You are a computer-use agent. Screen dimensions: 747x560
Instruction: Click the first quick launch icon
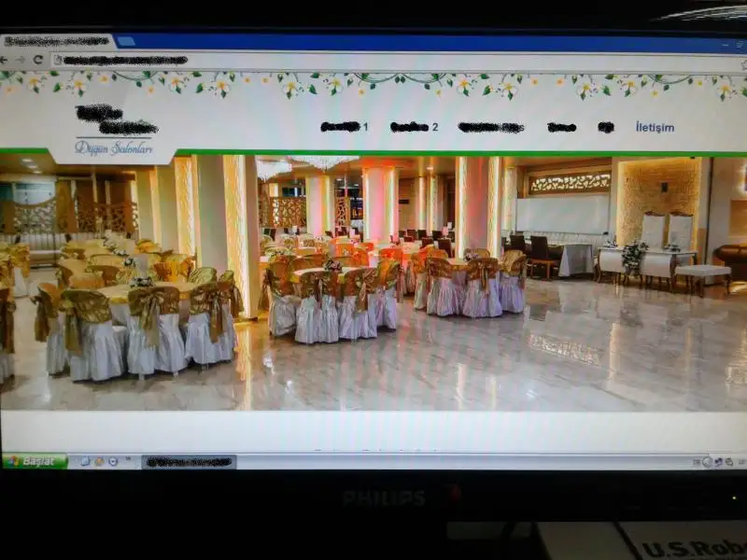[85, 461]
